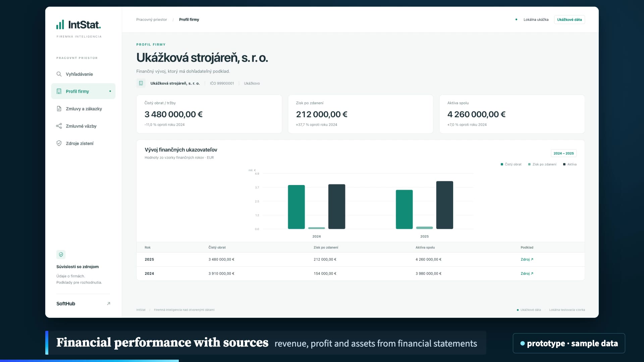
Task: Click the Profil firmy breadcrumb
Action: tap(189, 19)
